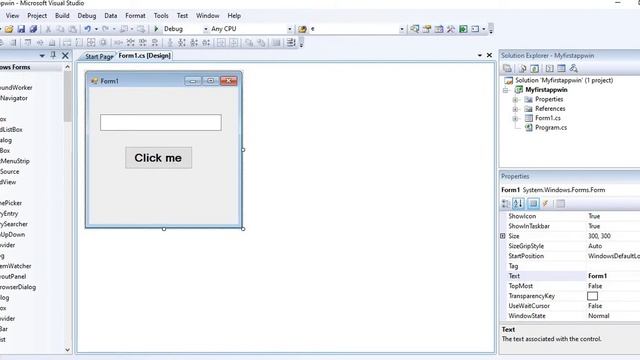Save All with the stacked floppy disks icon
The height and width of the screenshot is (360, 640).
point(33,29)
